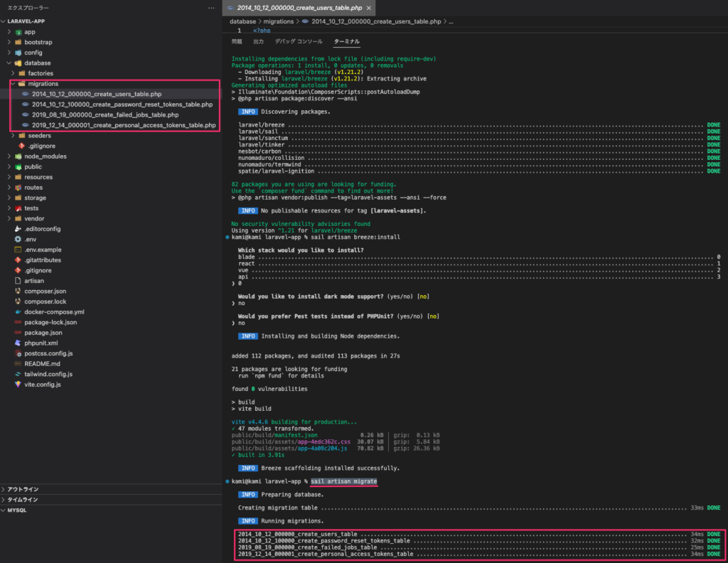Click the vite.config.js file icon
Screen dimensions: 728x563
coord(18,384)
